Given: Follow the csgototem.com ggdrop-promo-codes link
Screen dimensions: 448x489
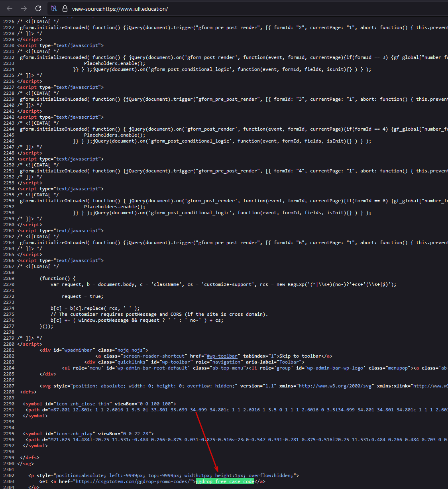Looking at the screenshot, I should (x=133, y=481).
